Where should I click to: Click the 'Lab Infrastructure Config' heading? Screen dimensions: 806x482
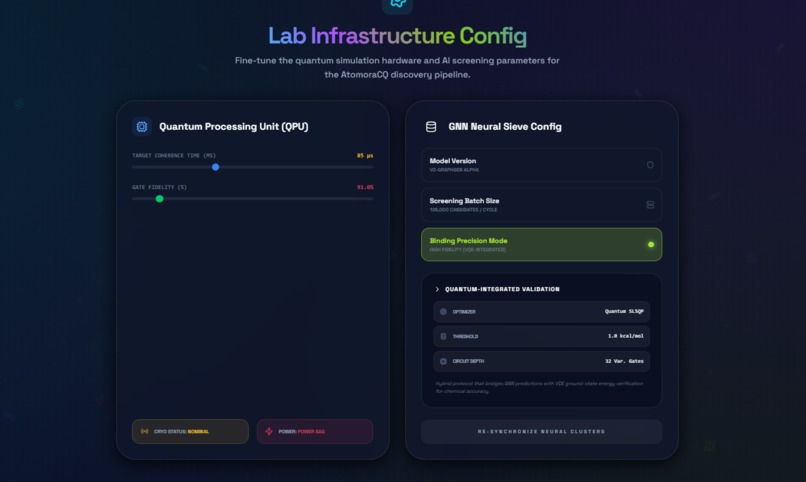[x=397, y=36]
